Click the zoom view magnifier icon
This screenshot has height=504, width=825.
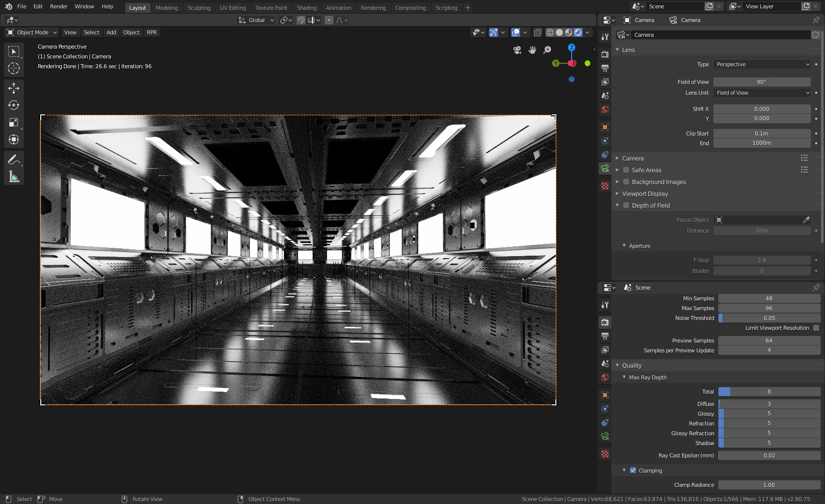pyautogui.click(x=548, y=50)
